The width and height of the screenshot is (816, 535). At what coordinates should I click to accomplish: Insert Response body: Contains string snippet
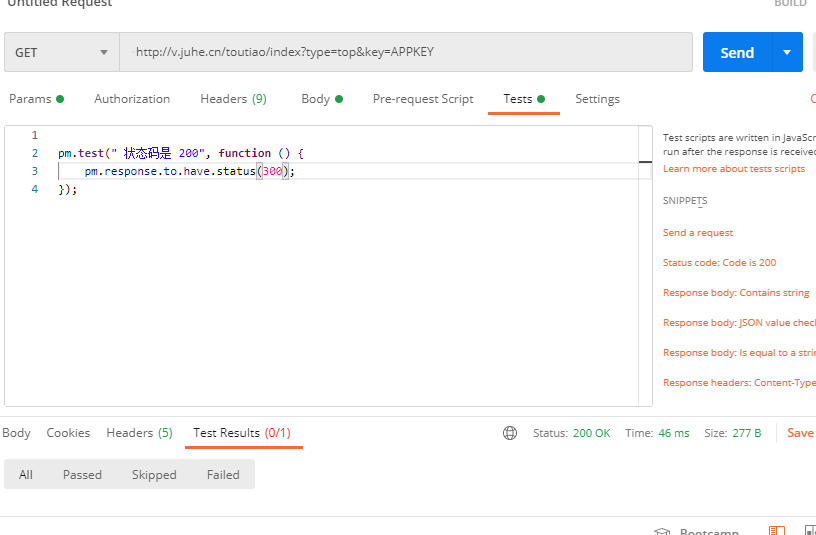coord(736,293)
